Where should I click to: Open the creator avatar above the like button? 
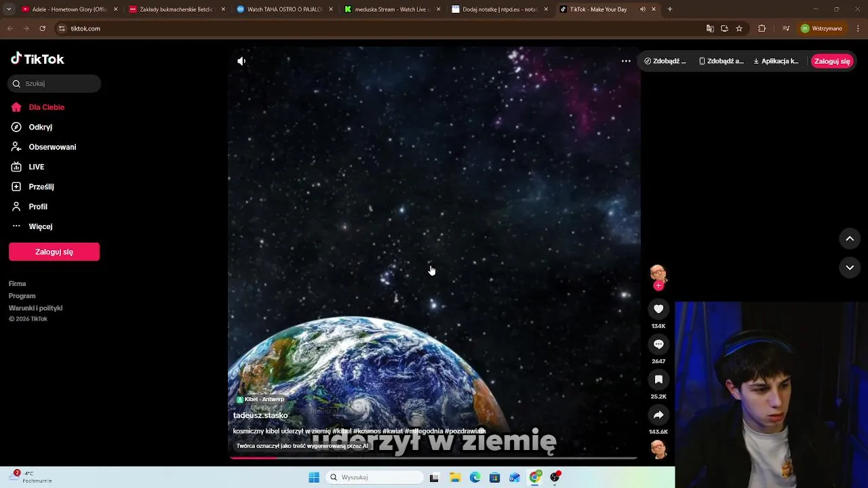tap(658, 273)
